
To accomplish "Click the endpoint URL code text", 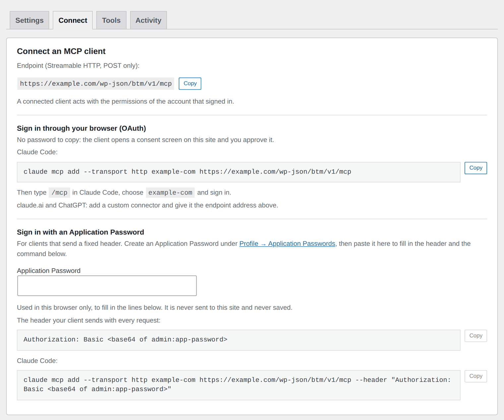I will [96, 84].
